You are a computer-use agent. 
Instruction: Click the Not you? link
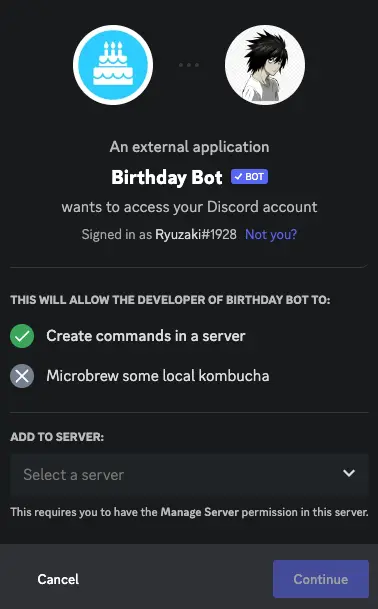(271, 235)
